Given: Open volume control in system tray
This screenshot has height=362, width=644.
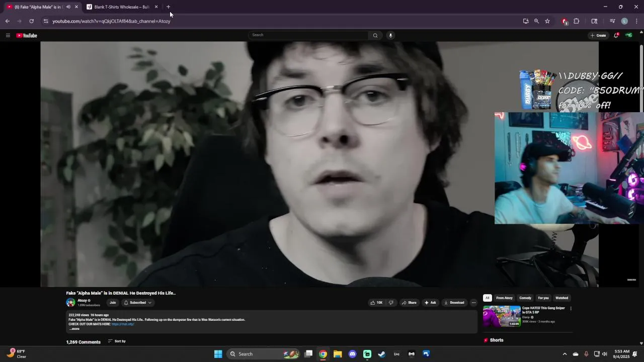Looking at the screenshot, I should coord(605,354).
